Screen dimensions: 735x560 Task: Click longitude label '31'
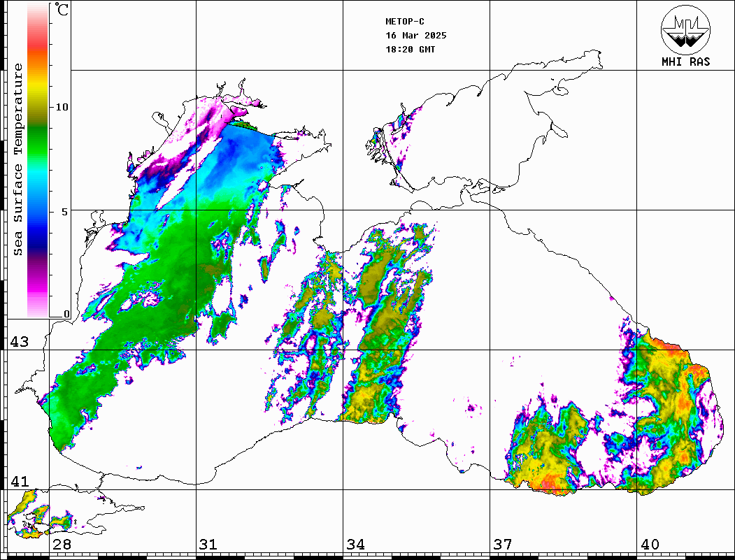pos(208,545)
